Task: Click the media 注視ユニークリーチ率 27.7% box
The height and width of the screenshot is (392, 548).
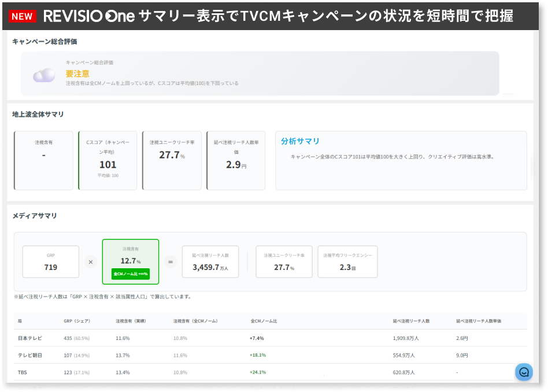Action: click(284, 262)
